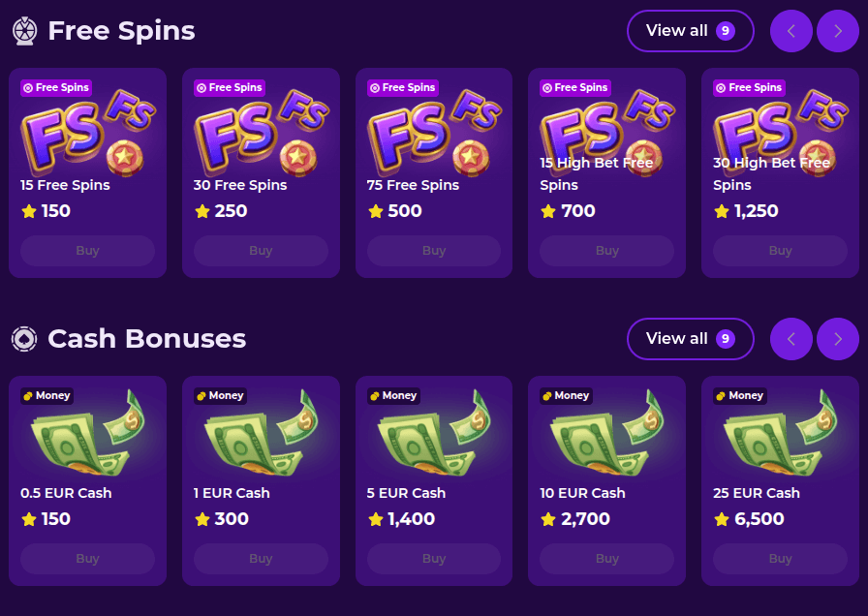Click the 9 count badge inside View all button
The width and height of the screenshot is (868, 616).
point(726,30)
